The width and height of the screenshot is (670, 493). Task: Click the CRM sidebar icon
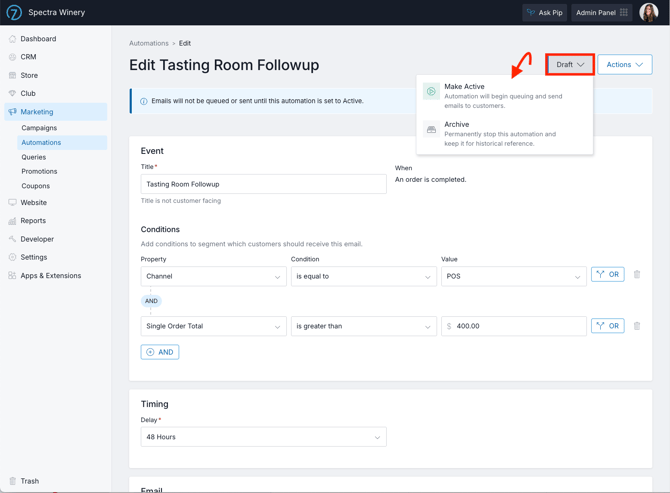coord(12,57)
